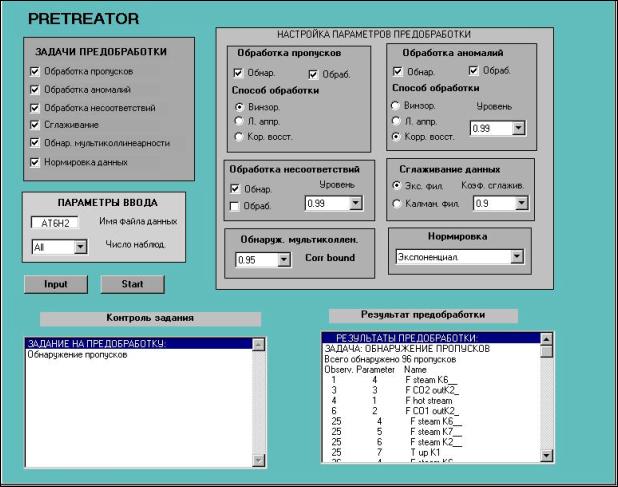618x487 pixels.
Task: Select result row 'F steam K7__'
Action: pyautogui.click(x=431, y=431)
